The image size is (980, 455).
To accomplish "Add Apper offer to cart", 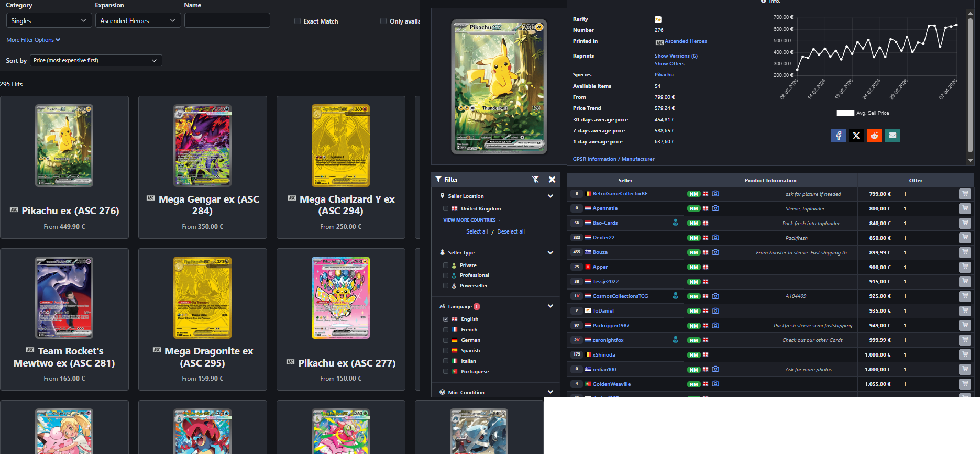I will [x=965, y=267].
